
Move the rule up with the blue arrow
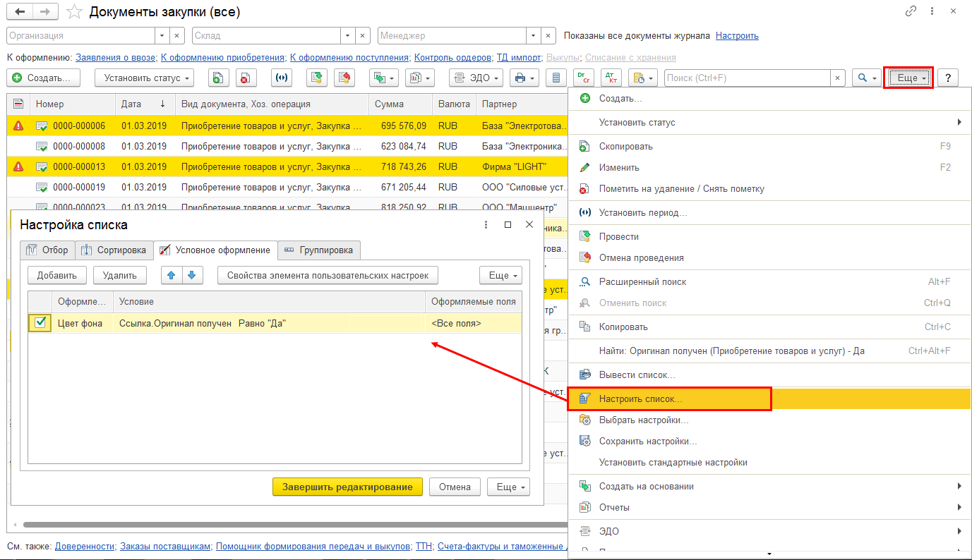(x=171, y=275)
